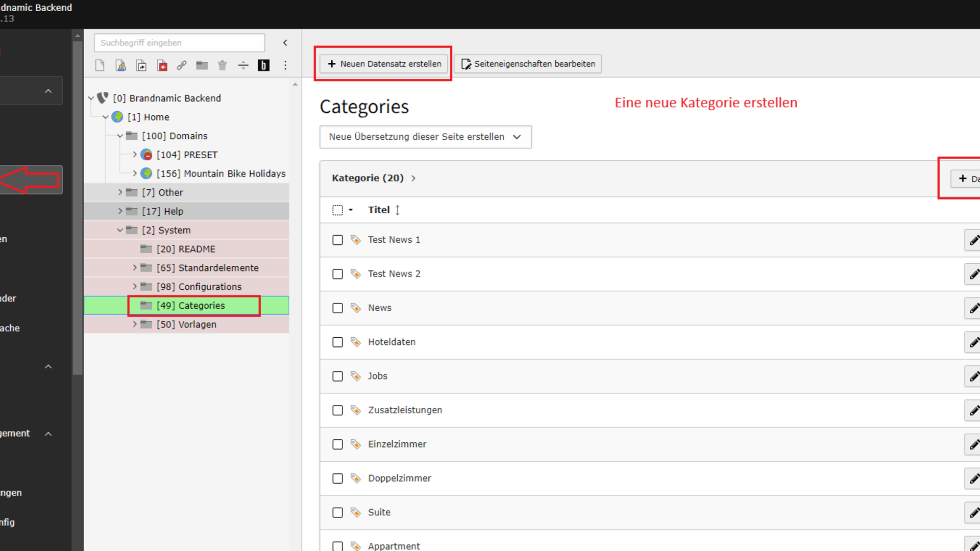Screen dimensions: 980x551
Task: Select the Zusatzleistungen checkbox
Action: click(337, 410)
